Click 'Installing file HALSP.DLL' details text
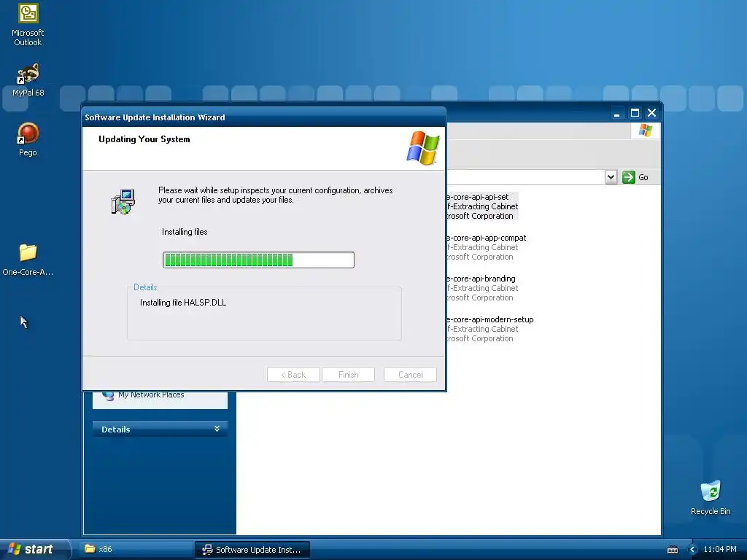The width and height of the screenshot is (747, 560). click(x=183, y=303)
